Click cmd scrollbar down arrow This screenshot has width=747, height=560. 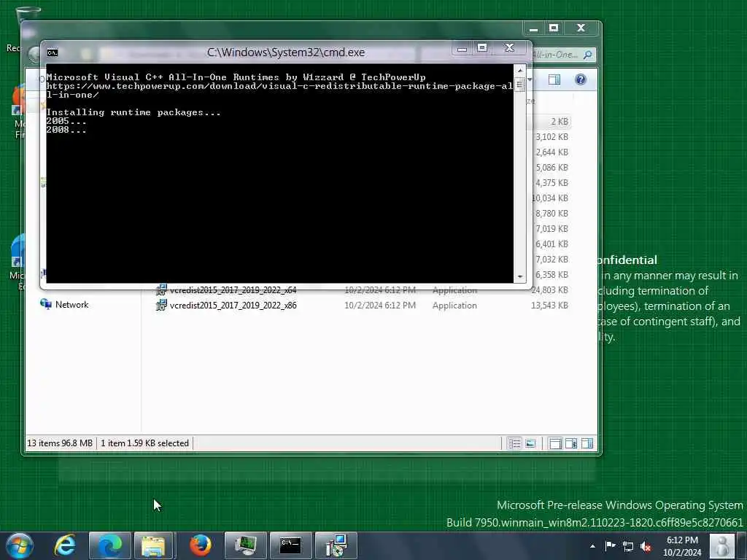point(519,276)
